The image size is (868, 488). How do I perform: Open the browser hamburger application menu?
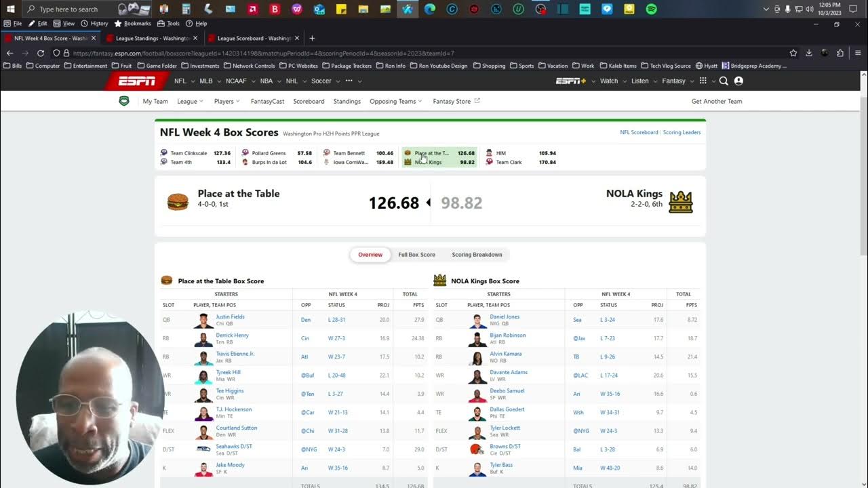coord(858,53)
